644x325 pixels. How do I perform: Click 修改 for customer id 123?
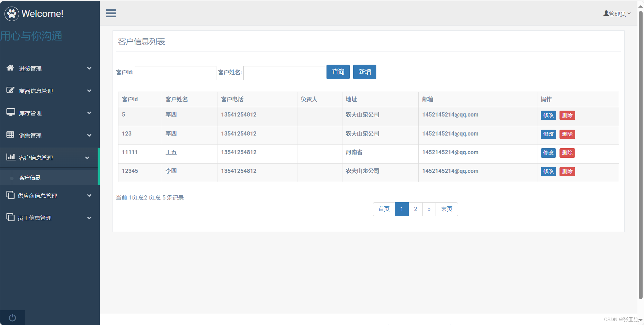[x=548, y=134]
